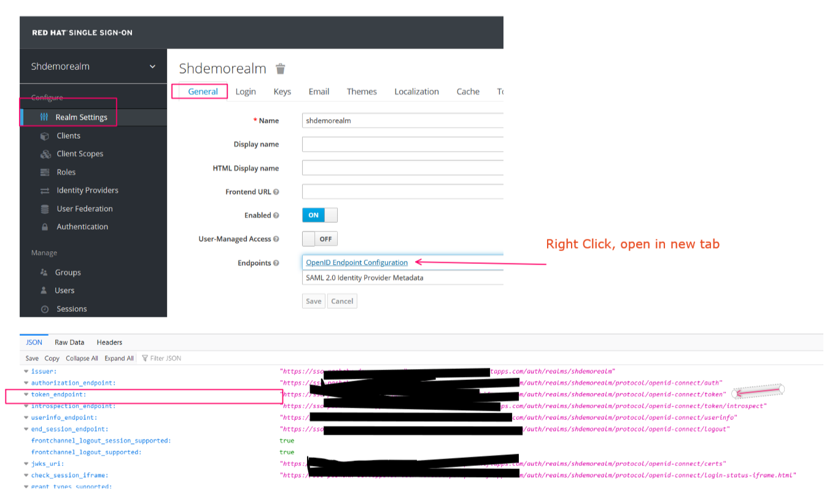Open the OpenID Endpoint Configuration link

click(356, 263)
